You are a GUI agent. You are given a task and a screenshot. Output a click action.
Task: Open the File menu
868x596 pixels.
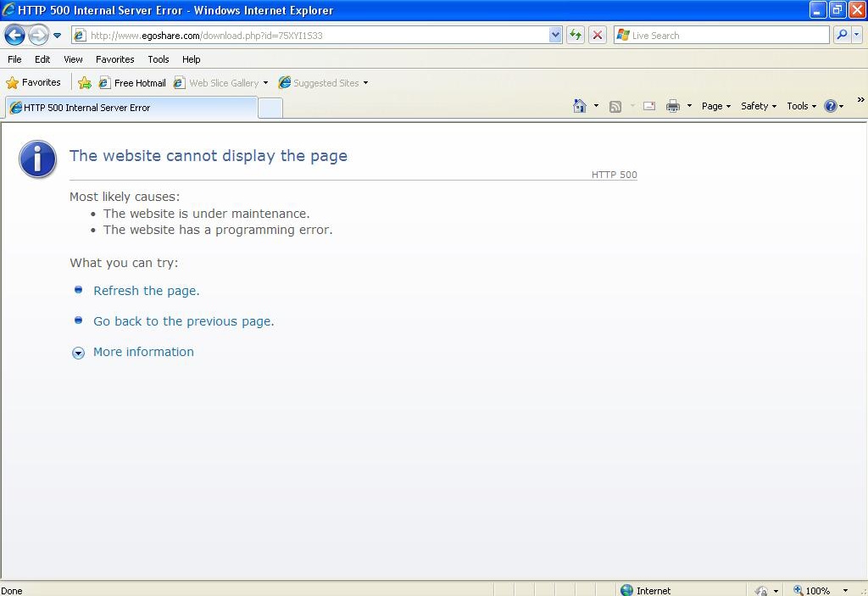click(x=14, y=59)
